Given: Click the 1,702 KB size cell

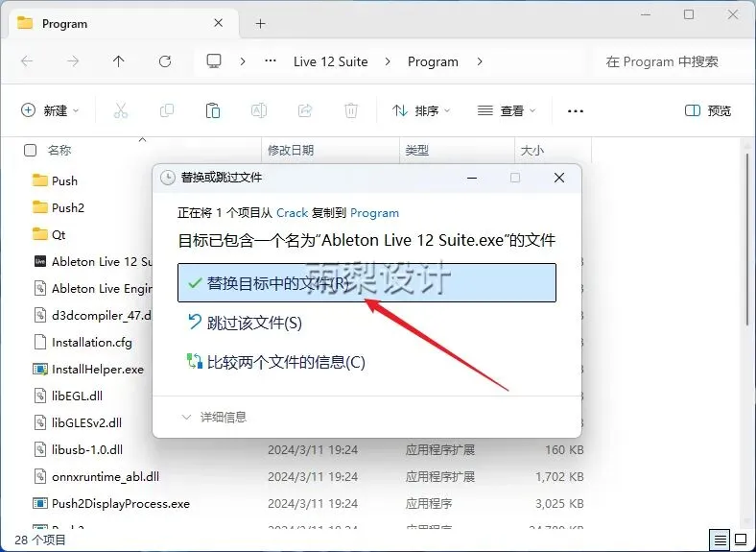Looking at the screenshot, I should [559, 476].
